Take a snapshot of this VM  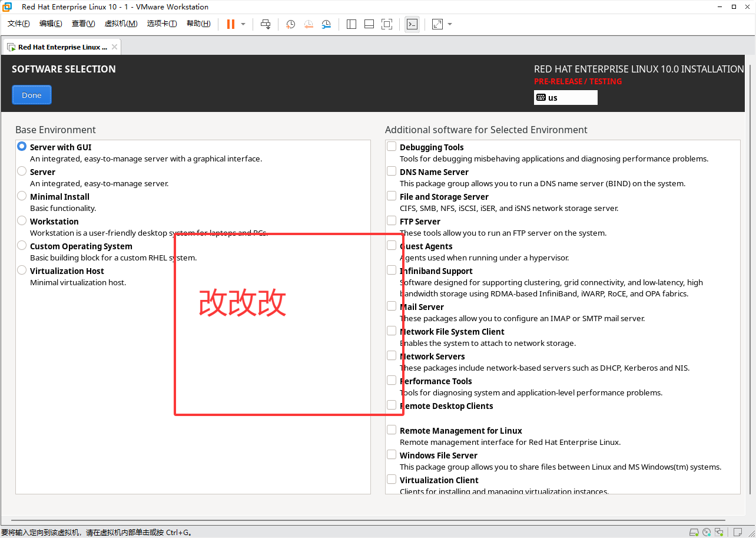click(x=291, y=24)
